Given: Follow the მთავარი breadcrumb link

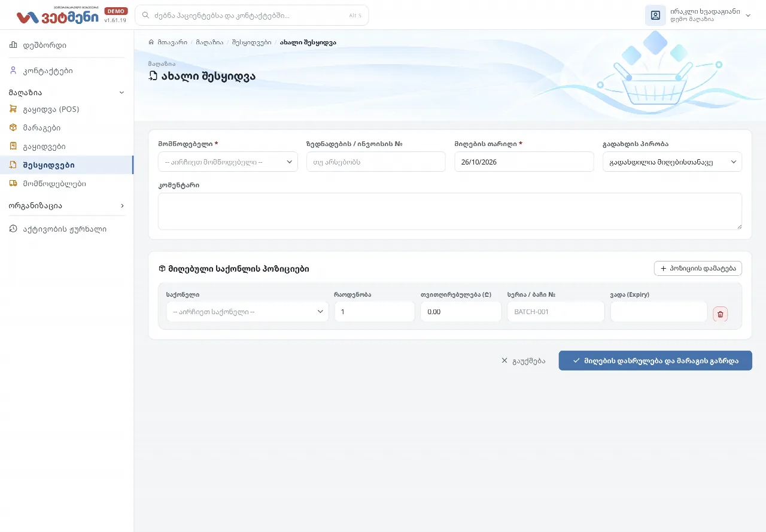Looking at the screenshot, I should 172,42.
